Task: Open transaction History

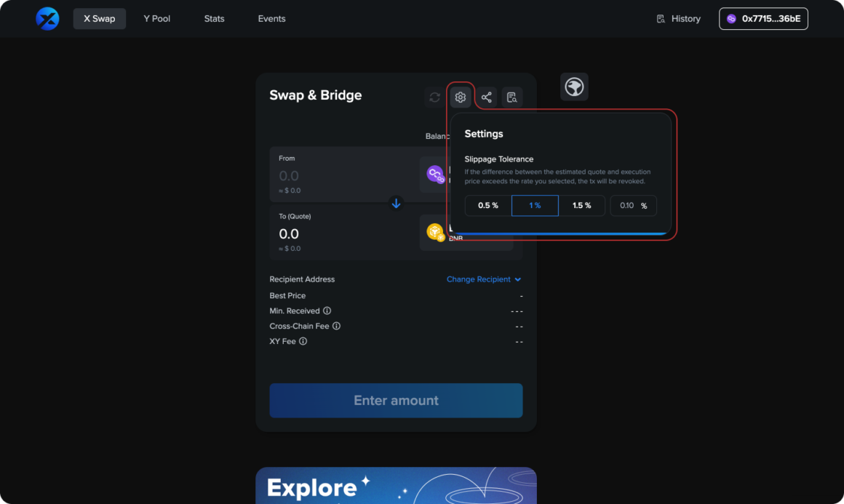Action: click(x=678, y=18)
